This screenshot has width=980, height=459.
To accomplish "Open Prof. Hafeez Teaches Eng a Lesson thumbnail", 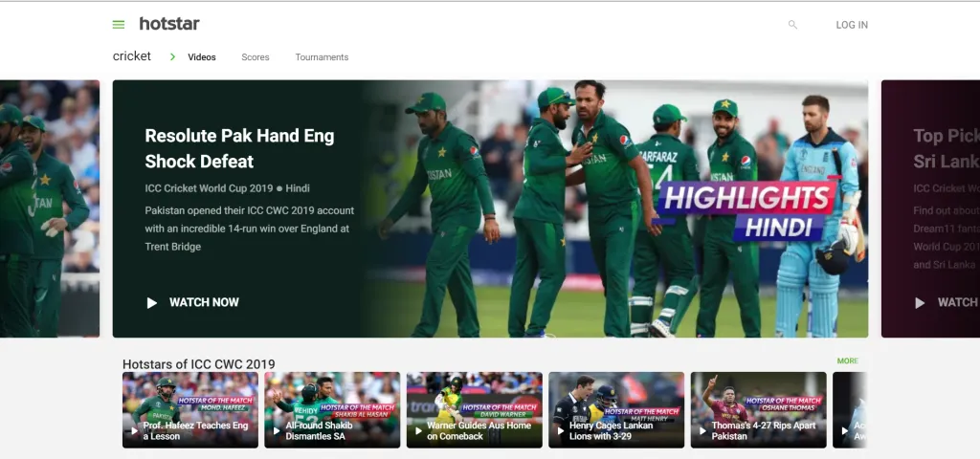I will [190, 409].
